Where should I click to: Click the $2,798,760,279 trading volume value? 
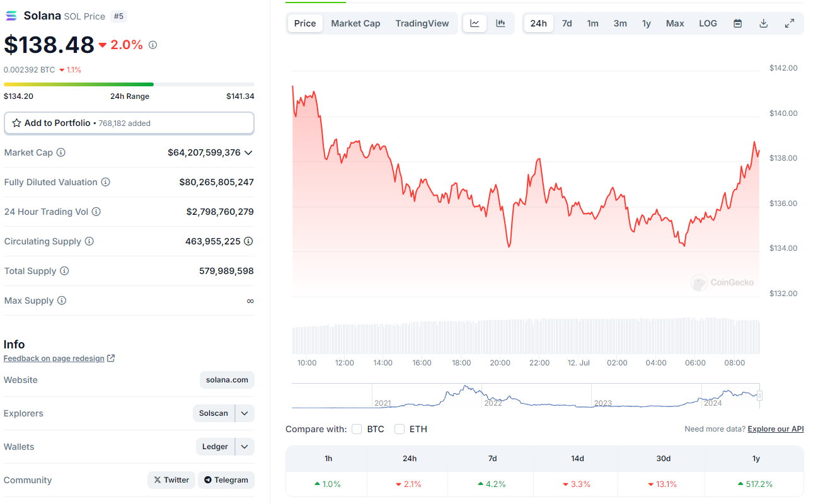click(220, 212)
